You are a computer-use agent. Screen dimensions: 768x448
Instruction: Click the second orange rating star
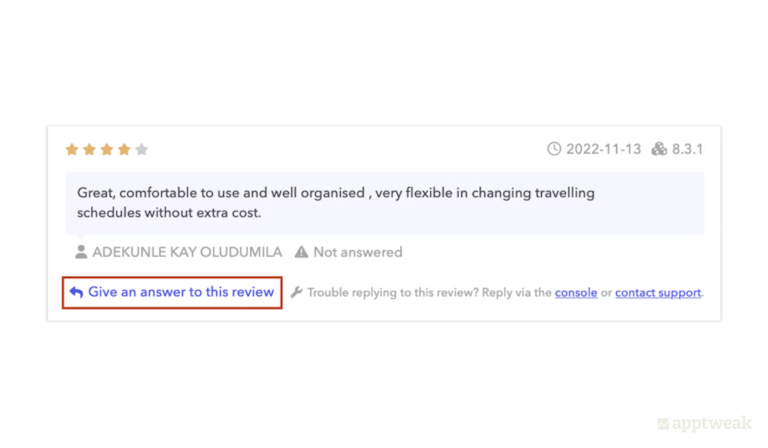click(89, 150)
